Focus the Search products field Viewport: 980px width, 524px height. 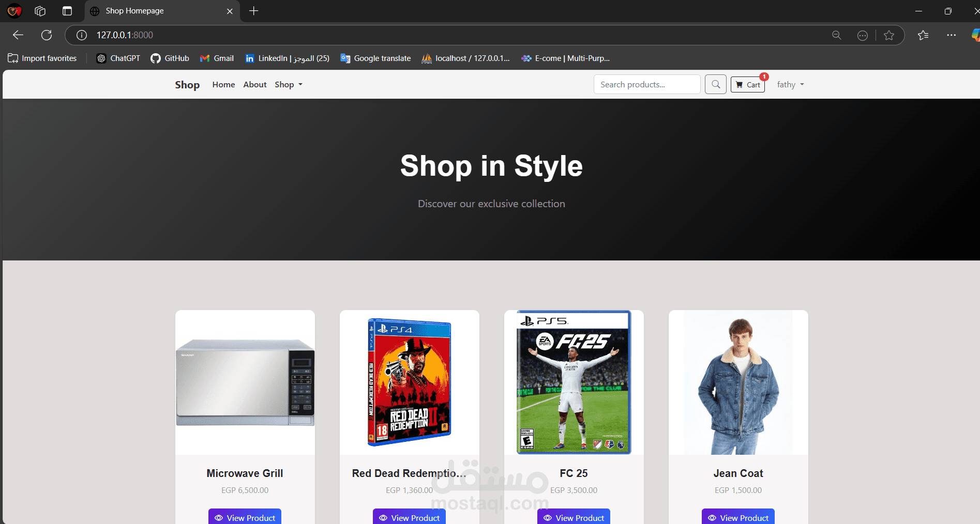click(x=647, y=84)
